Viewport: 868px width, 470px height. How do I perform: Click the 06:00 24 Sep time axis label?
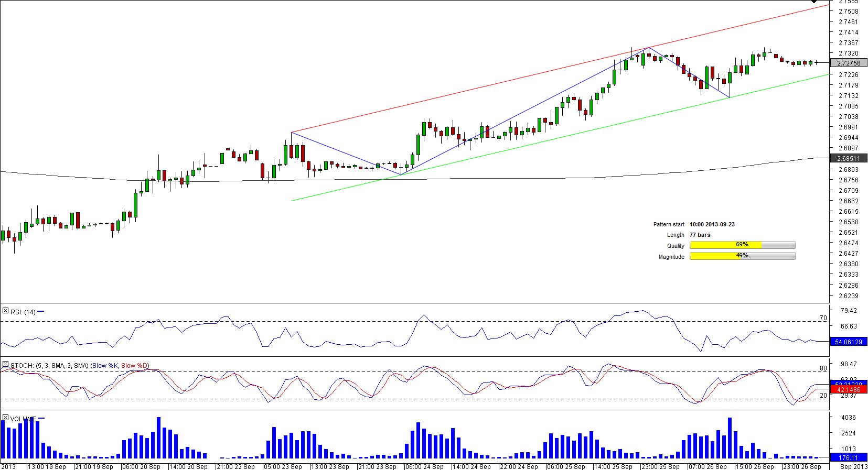click(x=425, y=466)
